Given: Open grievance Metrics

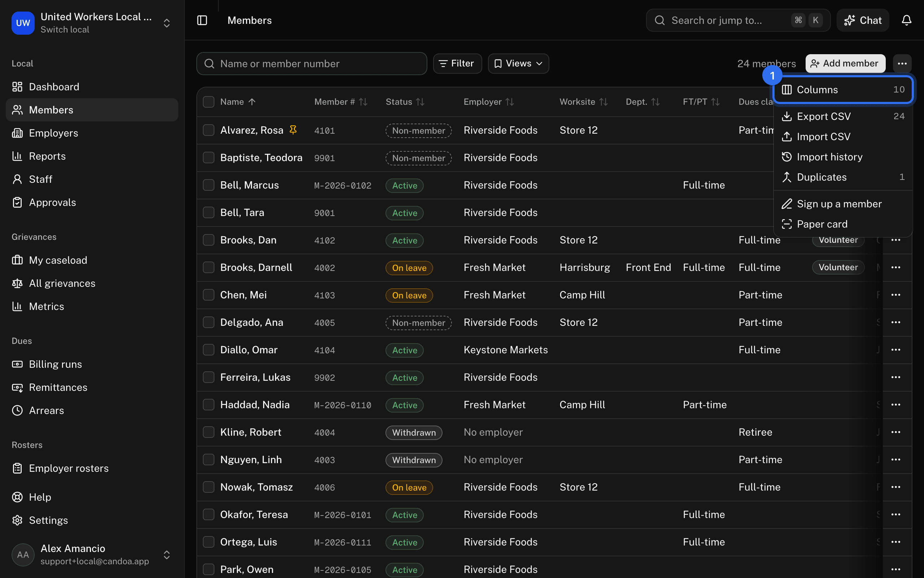Looking at the screenshot, I should pos(92,306).
